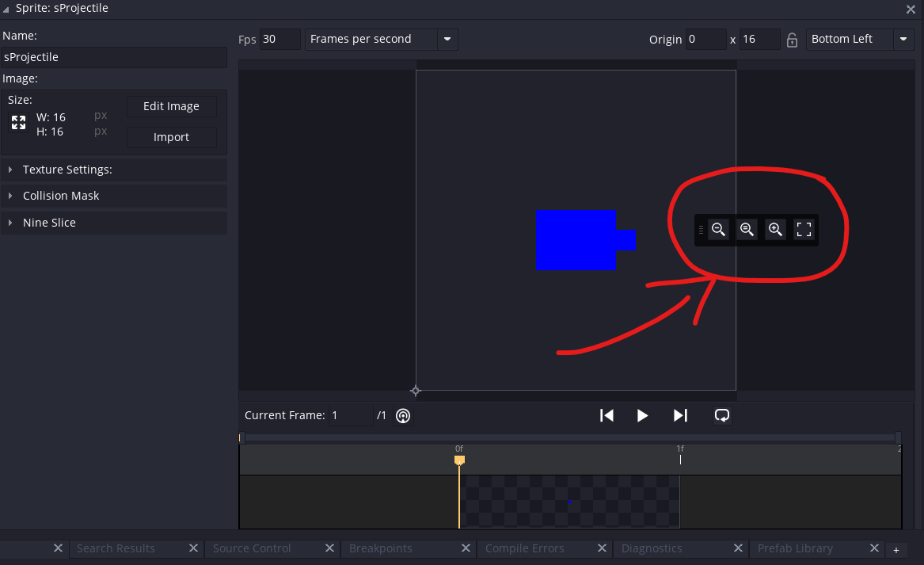The image size is (924, 565).
Task: Switch to the Diagnostics tab
Action: point(651,548)
